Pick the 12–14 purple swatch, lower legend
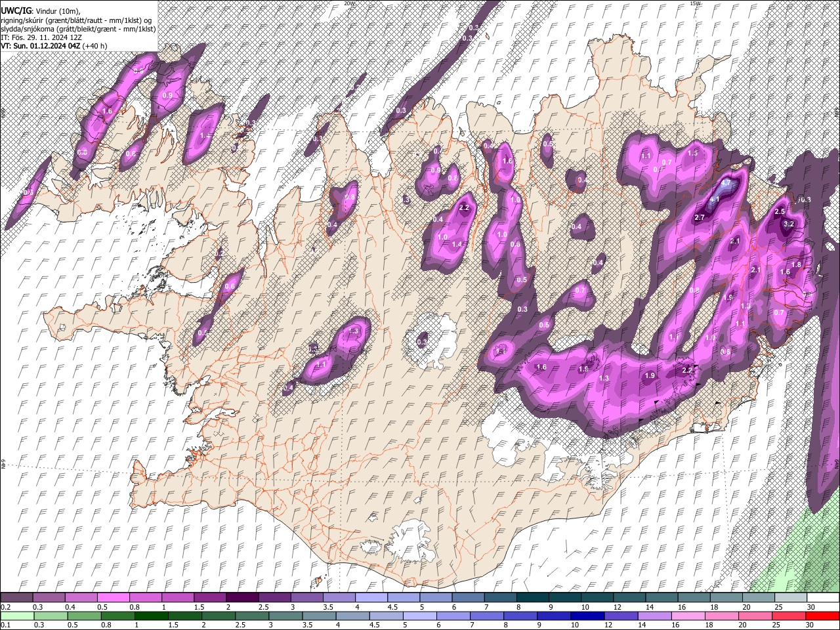 pyautogui.click(x=621, y=616)
